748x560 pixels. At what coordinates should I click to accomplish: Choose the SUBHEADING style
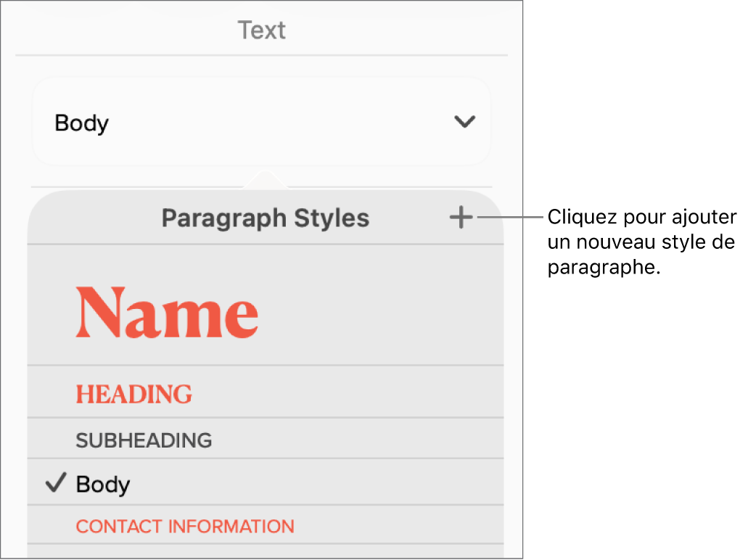(144, 440)
